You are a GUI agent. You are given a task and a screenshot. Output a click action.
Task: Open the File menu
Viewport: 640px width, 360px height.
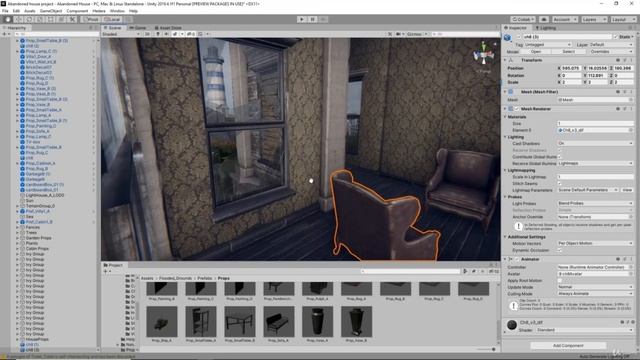pos(5,11)
